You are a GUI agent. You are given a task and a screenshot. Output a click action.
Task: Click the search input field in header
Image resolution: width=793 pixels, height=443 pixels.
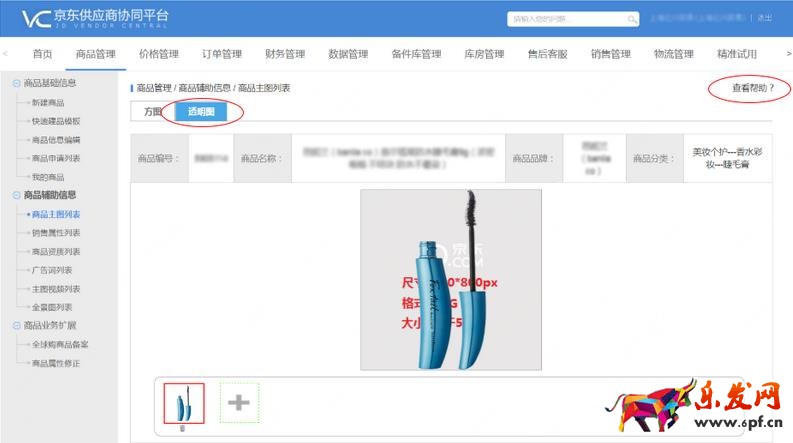click(x=567, y=19)
